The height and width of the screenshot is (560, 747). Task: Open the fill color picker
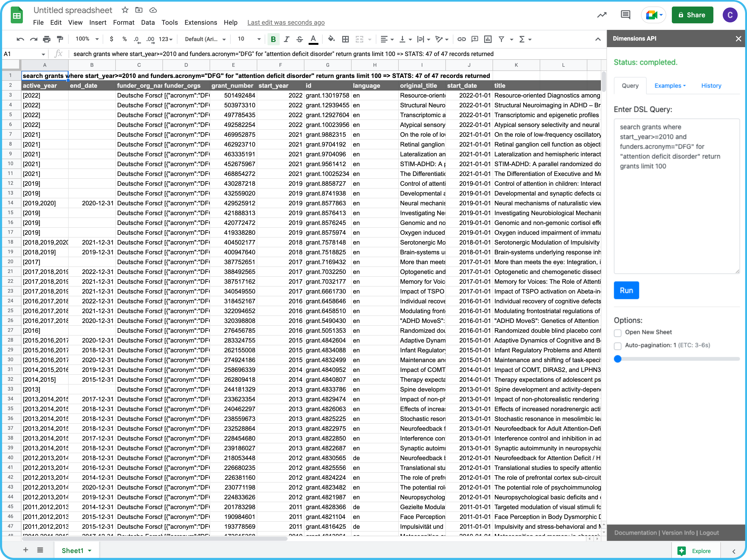(331, 39)
